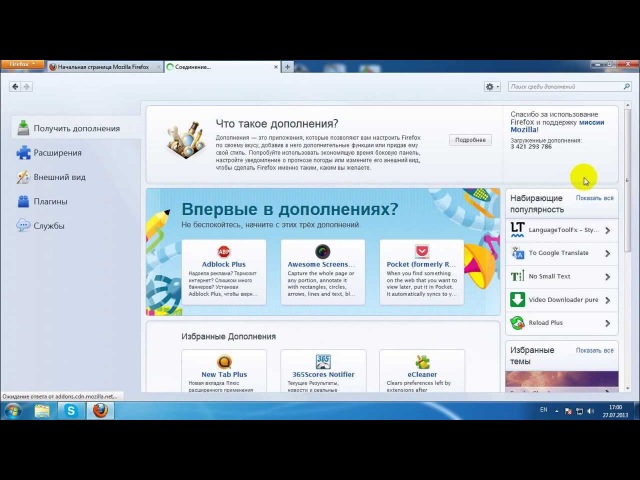The width and height of the screenshot is (640, 480).
Task: Select 'Расширения' sidebar item
Action: [77, 153]
